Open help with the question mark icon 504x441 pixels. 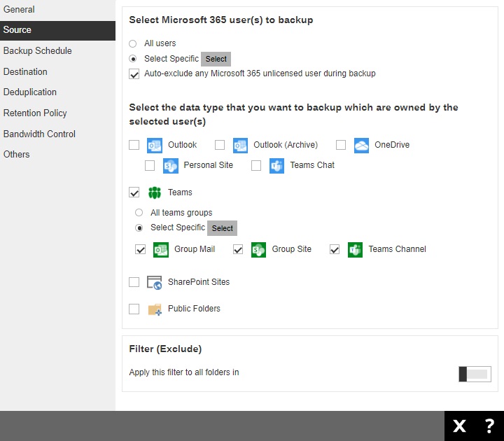[x=489, y=426]
